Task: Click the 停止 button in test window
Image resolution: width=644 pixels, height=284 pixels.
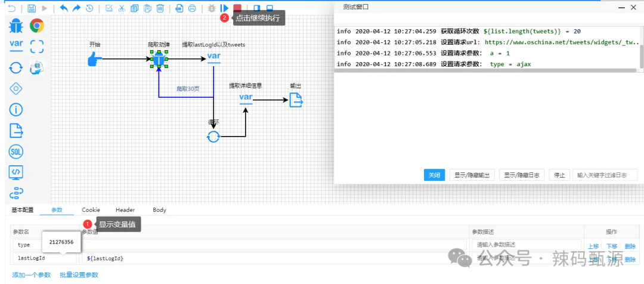Action: pos(559,175)
